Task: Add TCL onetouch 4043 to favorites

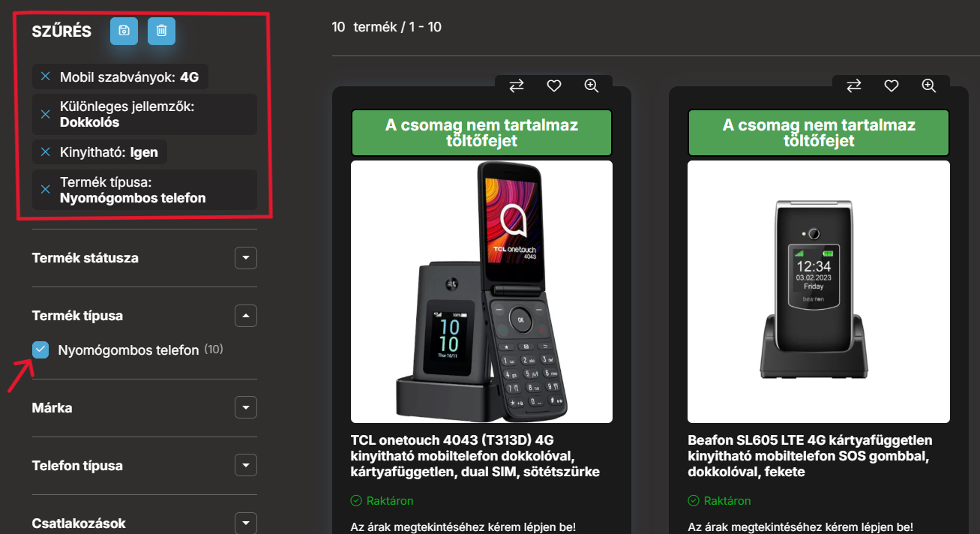Action: [x=554, y=86]
